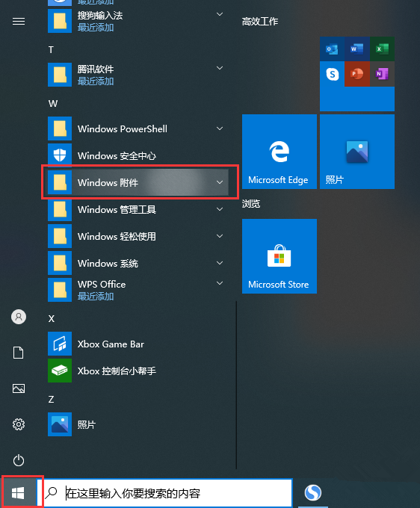This screenshot has width=420, height=508.
Task: Click the Office apps tile folder
Action: (x=357, y=74)
